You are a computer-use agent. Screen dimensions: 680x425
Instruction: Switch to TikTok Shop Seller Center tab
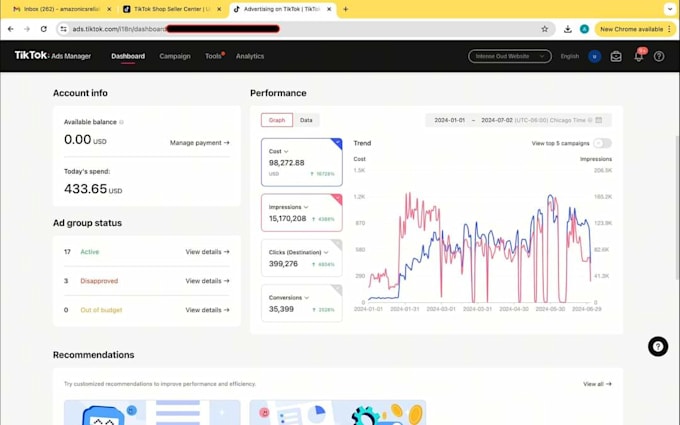point(171,9)
